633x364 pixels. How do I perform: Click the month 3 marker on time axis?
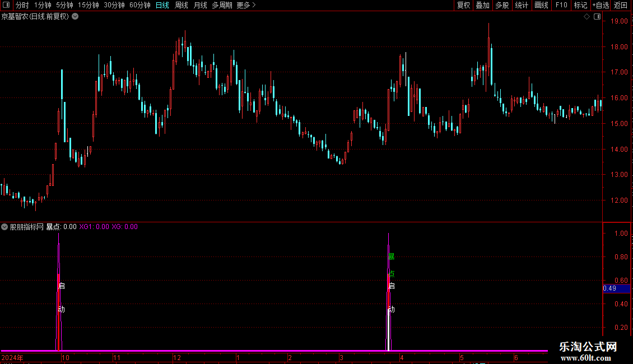[342, 357]
